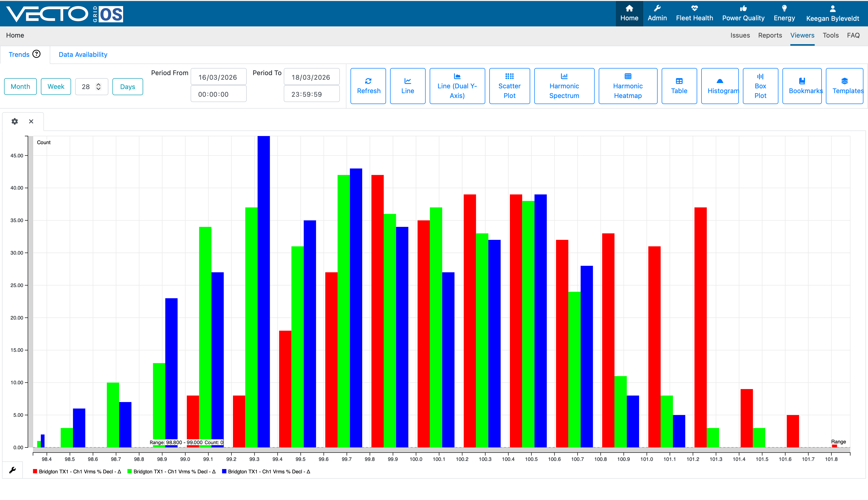Screen dimensions: 868x500
Task: Open the Viewers menu item
Action: point(802,35)
